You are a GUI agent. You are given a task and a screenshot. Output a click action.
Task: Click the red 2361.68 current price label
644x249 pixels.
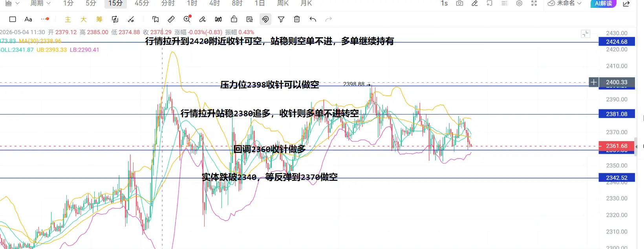tap(617, 146)
